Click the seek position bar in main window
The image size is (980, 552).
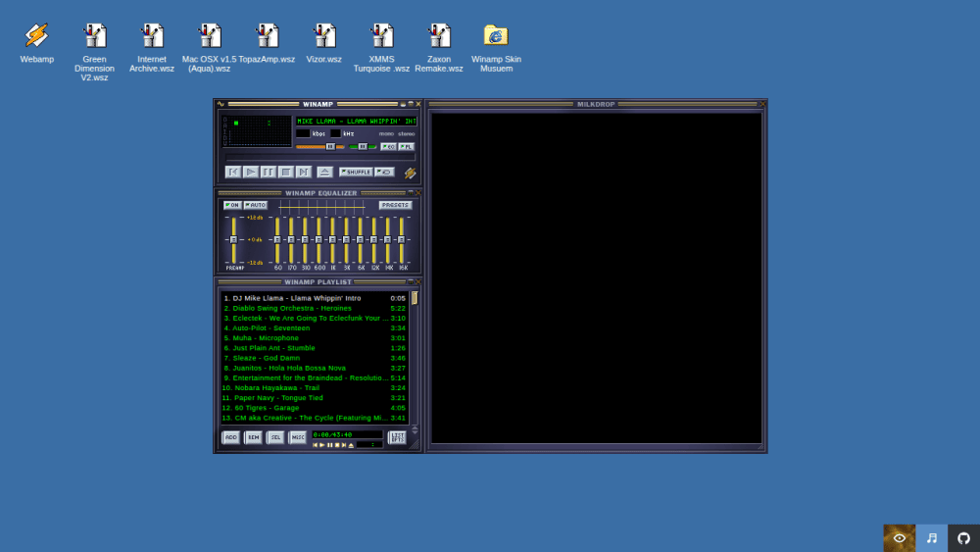pyautogui.click(x=320, y=158)
